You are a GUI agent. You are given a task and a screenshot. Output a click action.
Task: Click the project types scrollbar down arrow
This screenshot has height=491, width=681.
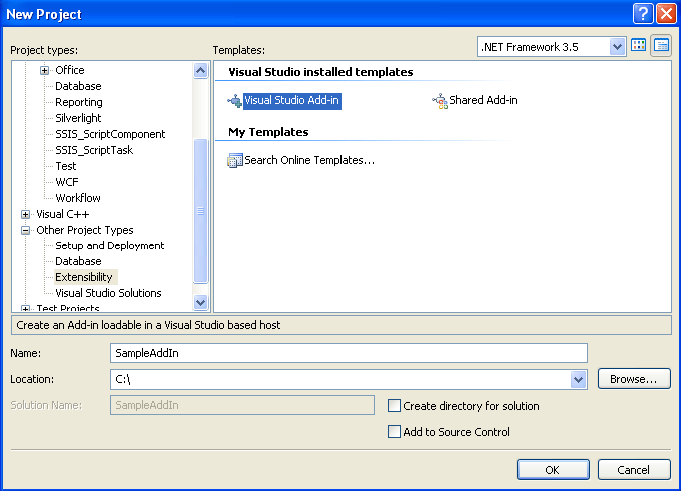pyautogui.click(x=201, y=302)
